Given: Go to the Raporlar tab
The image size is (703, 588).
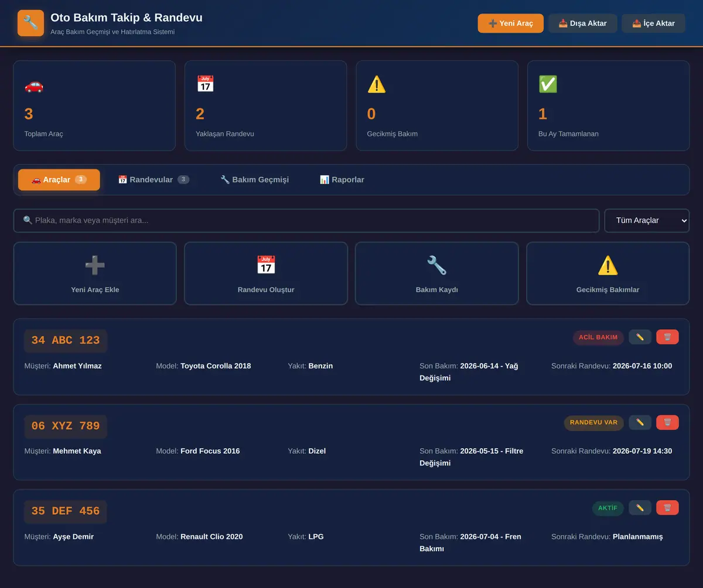Looking at the screenshot, I should point(342,180).
